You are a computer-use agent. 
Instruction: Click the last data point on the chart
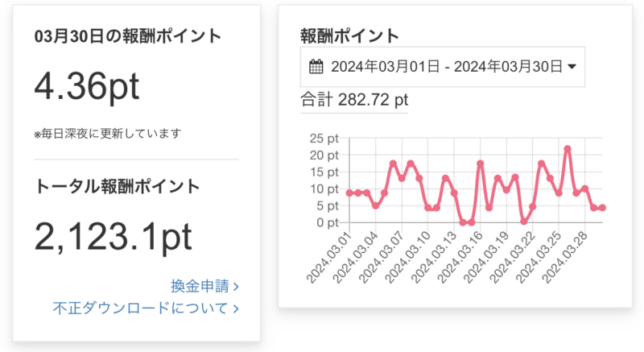tap(602, 208)
